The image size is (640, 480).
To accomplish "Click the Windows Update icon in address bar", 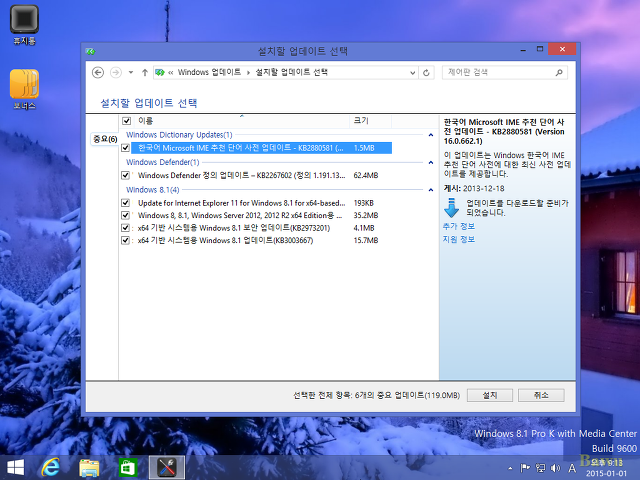I will tap(160, 72).
